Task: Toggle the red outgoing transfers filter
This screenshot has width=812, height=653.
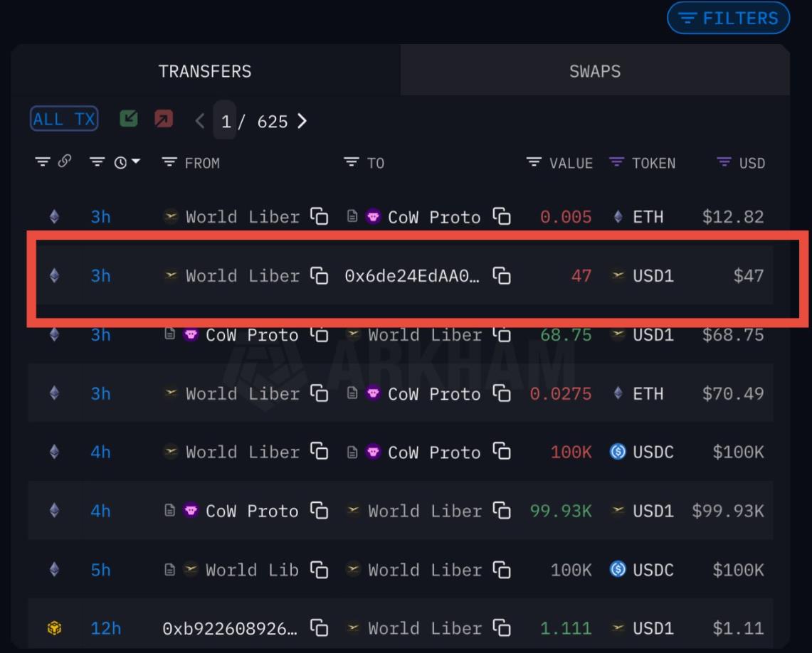Action: pyautogui.click(x=164, y=119)
